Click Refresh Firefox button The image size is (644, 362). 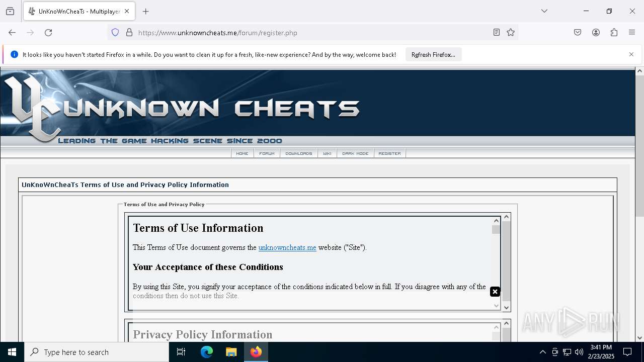(433, 54)
